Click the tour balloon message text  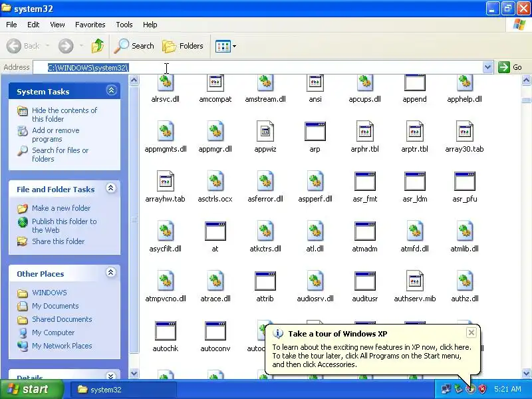pyautogui.click(x=372, y=356)
